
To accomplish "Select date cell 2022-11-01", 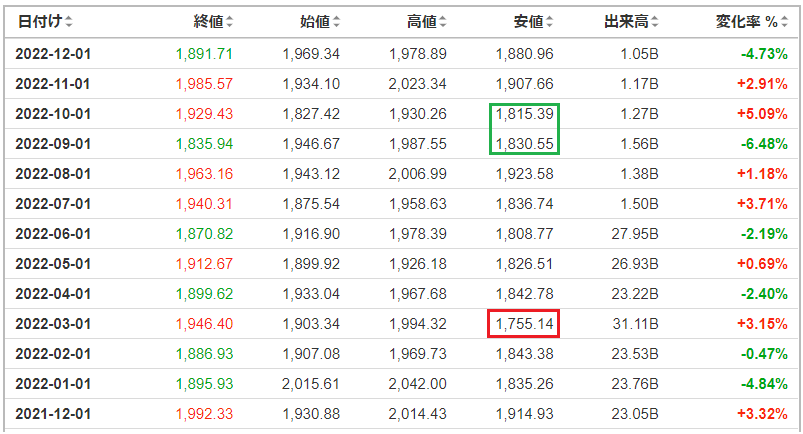I will pos(53,84).
